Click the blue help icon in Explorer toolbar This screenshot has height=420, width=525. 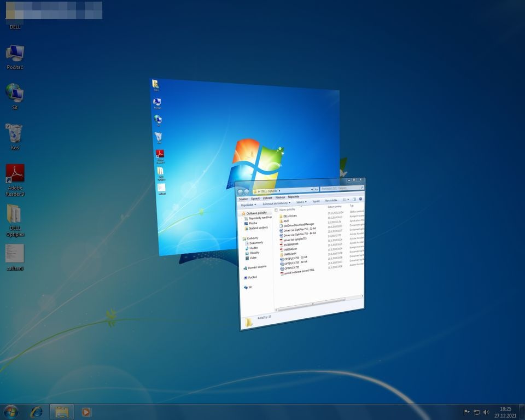[x=361, y=199]
